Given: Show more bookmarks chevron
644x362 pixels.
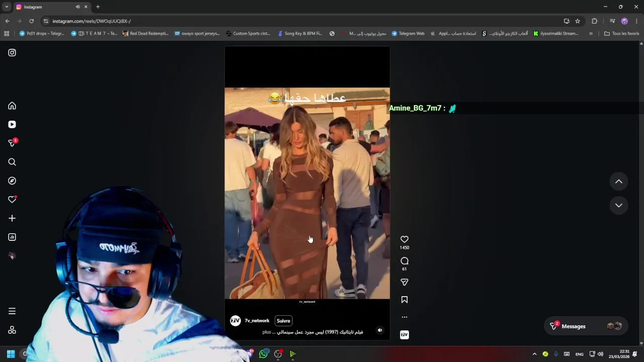Looking at the screenshot, I should tap(591, 34).
